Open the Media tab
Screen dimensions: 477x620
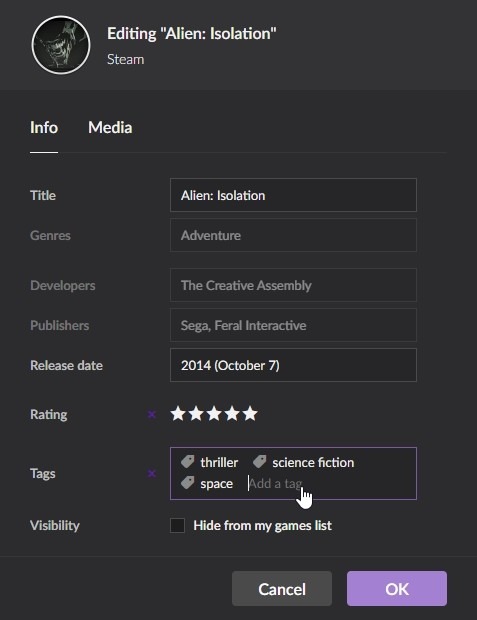[x=110, y=128]
